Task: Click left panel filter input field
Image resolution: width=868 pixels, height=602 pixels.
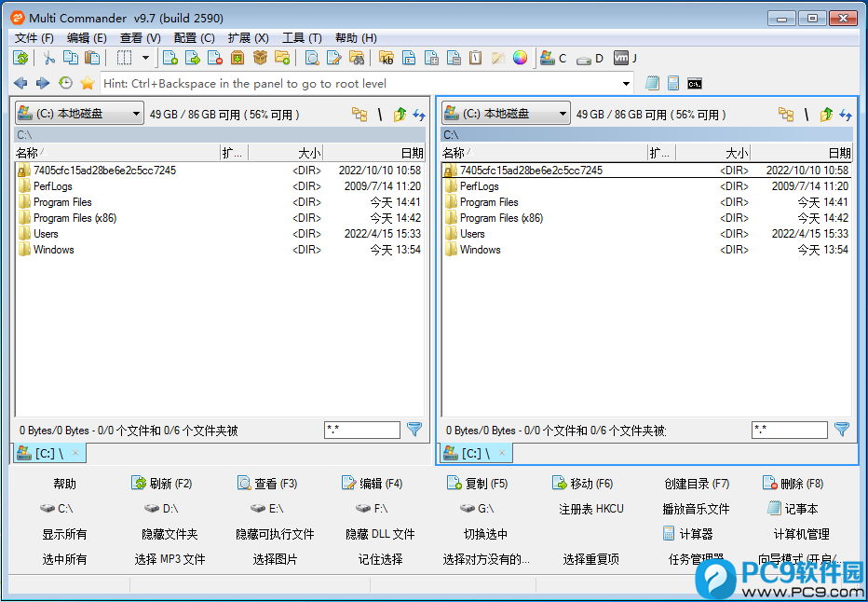Action: point(362,430)
